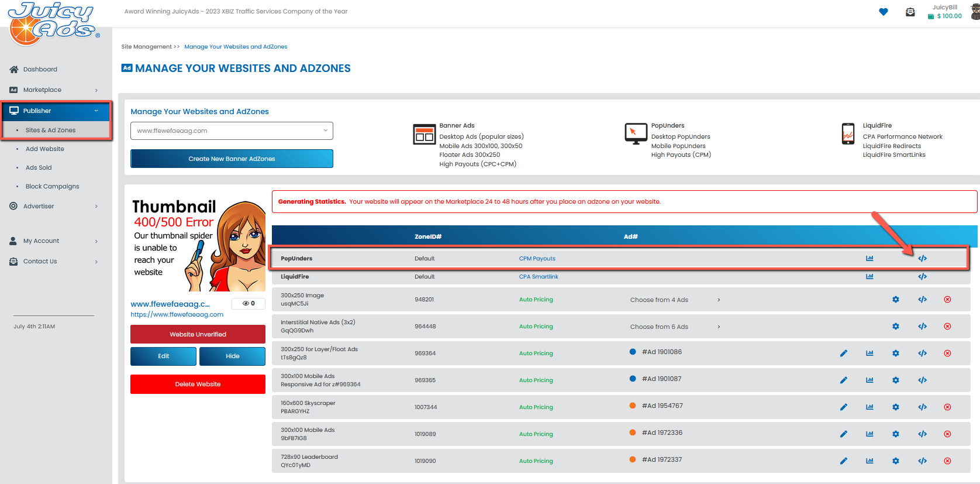Open Ads Sold page
The width and height of the screenshot is (980, 484).
pyautogui.click(x=39, y=168)
